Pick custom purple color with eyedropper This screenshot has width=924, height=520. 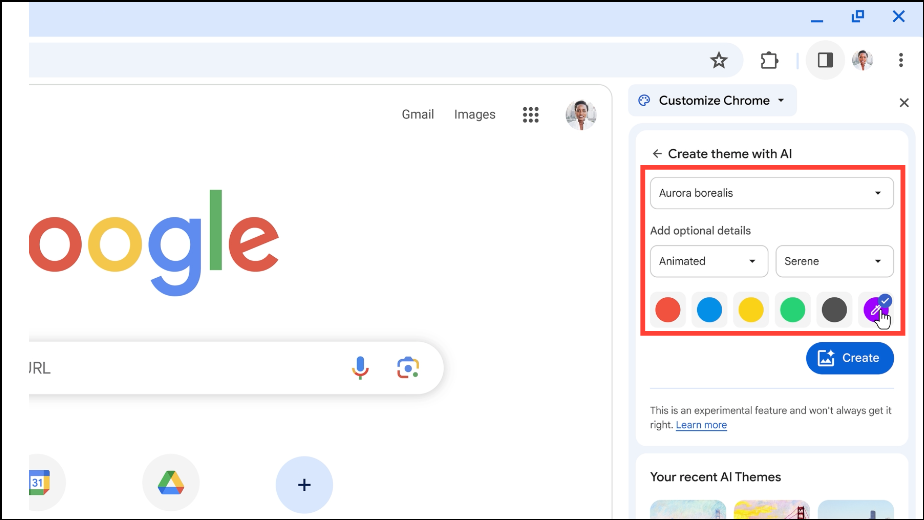[x=876, y=310]
